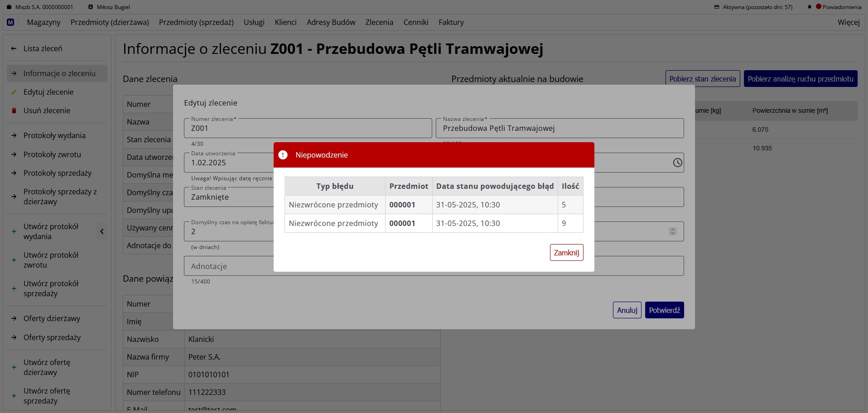Screen dimensions: 868x413
Task: Click the plus icon for Utwórz ofertę dzierżawy
Action: click(14, 367)
